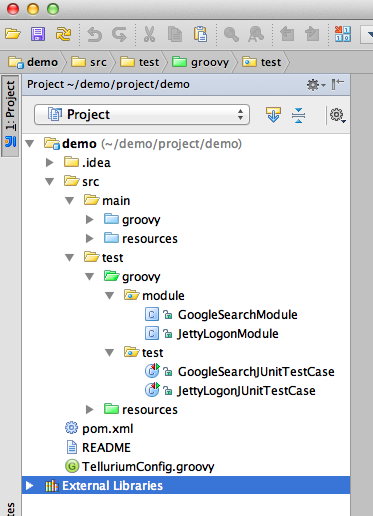Click demo in the breadcrumb bar
373x516 pixels.
(33, 62)
